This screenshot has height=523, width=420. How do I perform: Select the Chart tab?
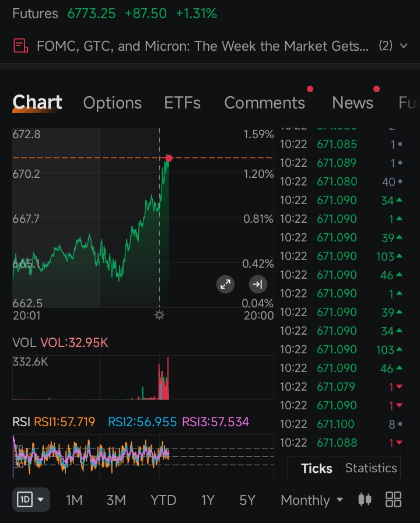coord(37,102)
